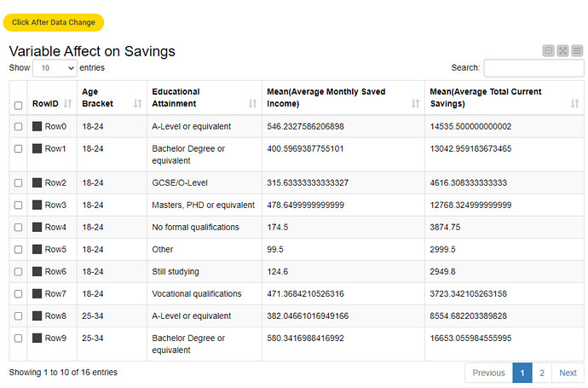Click value 174.5 in Row4
The height and width of the screenshot is (388, 588).
(x=278, y=227)
